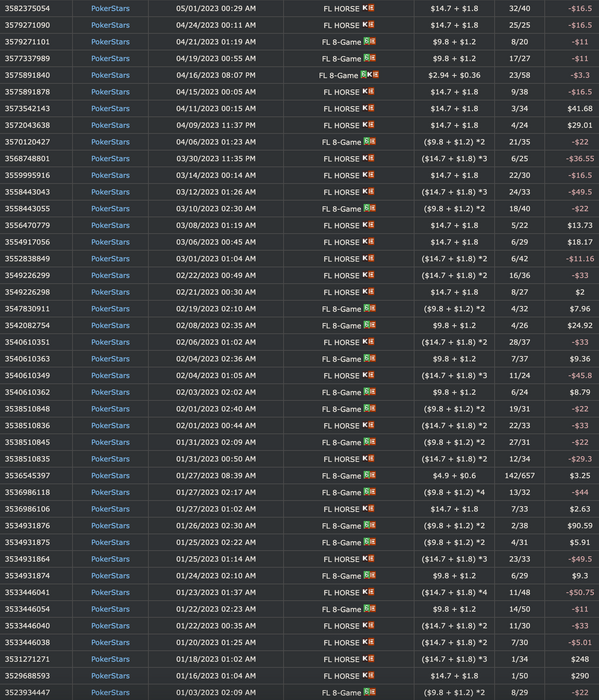Image resolution: width=599 pixels, height=700 pixels.
Task: Click the green 6 icon on the 142/657 8-Game row
Action: tap(366, 475)
